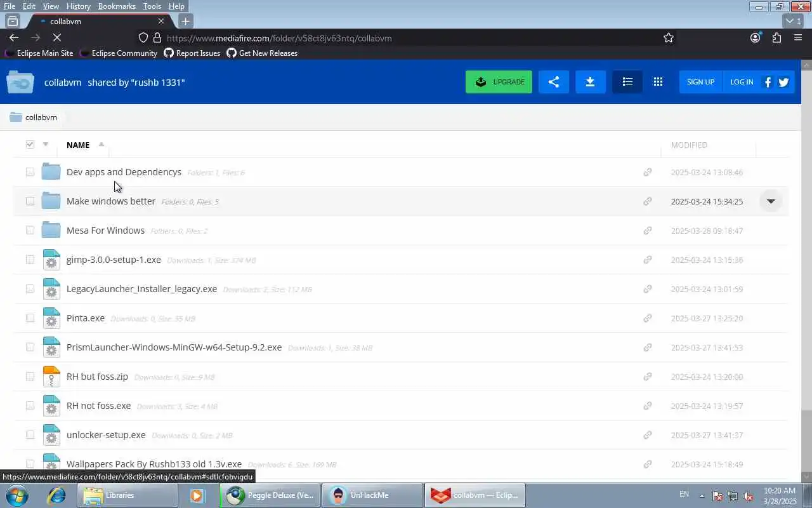
Task: Open Windows Start button
Action: (x=16, y=495)
